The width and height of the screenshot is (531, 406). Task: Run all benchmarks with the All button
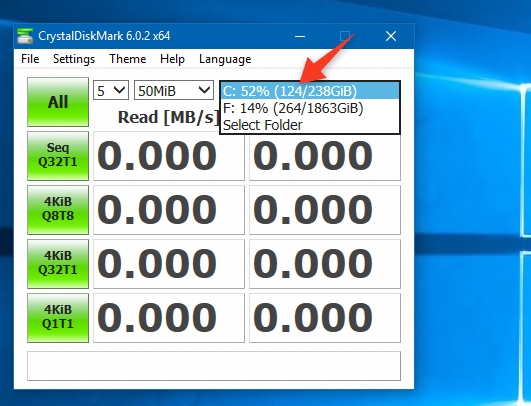58,102
